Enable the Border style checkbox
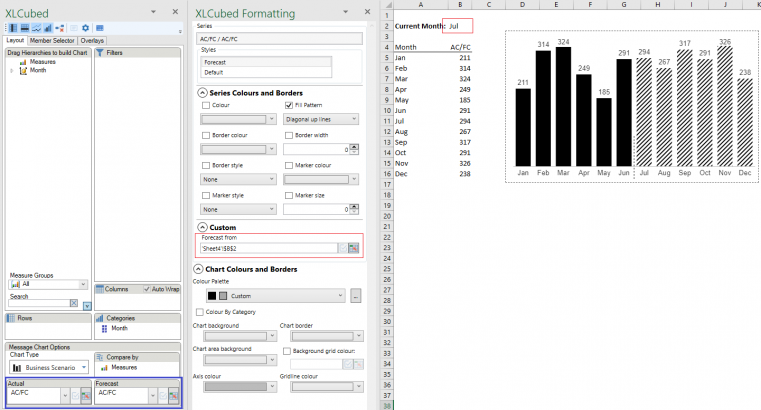Image resolution: width=761 pixels, height=410 pixels. [206, 165]
